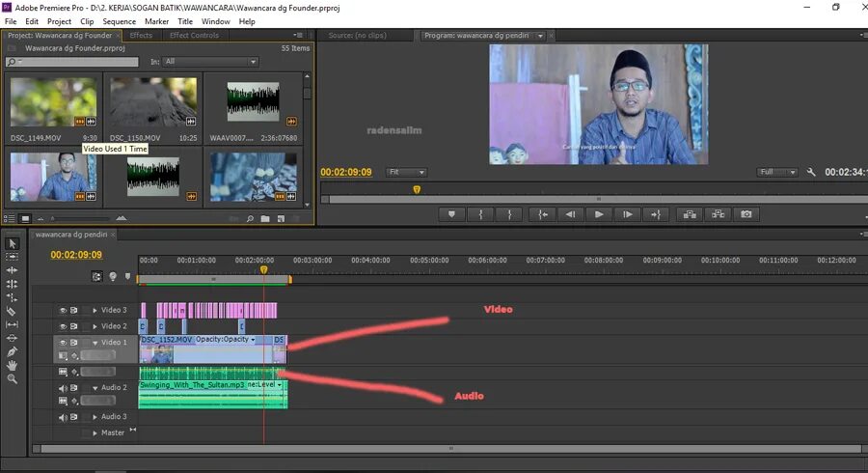
Task: Click the Lift button in Program monitor
Action: coord(690,214)
